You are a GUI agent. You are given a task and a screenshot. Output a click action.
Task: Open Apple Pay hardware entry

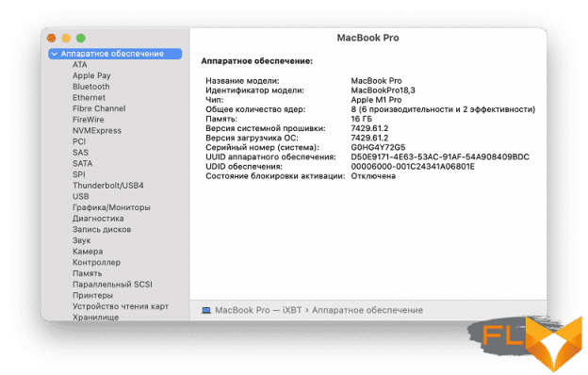point(91,75)
